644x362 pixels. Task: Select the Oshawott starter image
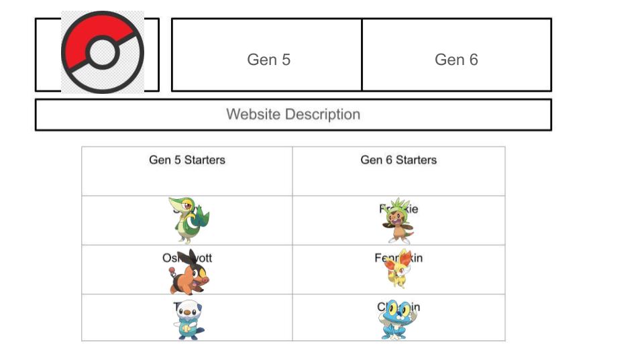pos(189,320)
